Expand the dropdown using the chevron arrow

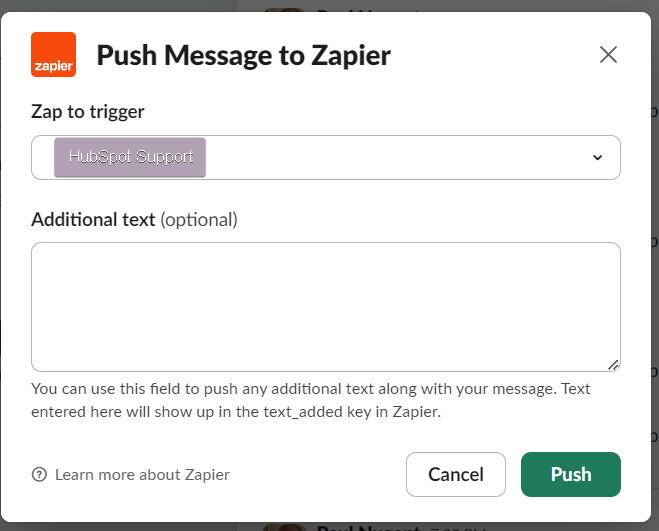(x=598, y=158)
